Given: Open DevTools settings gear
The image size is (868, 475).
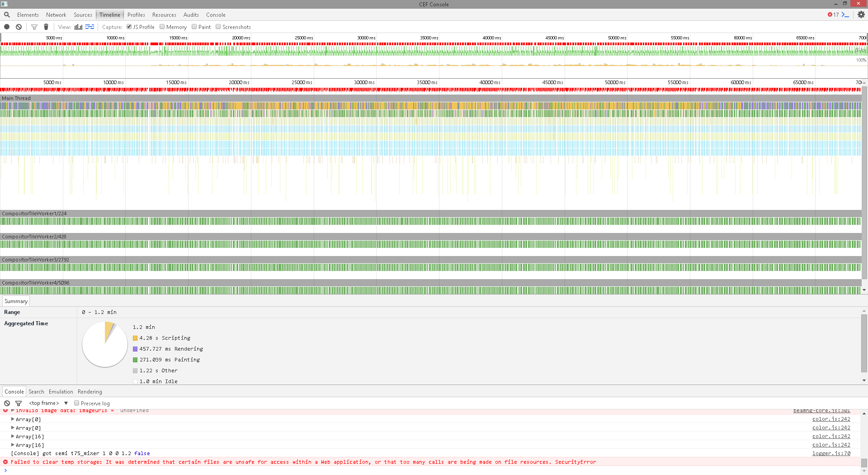Looking at the screenshot, I should (861, 15).
